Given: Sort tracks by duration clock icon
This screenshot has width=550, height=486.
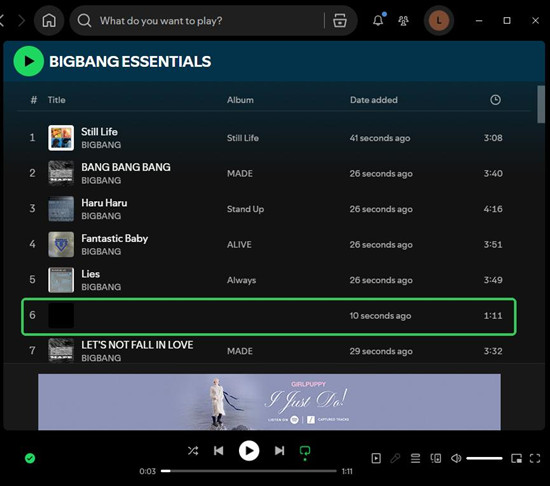Looking at the screenshot, I should (495, 100).
